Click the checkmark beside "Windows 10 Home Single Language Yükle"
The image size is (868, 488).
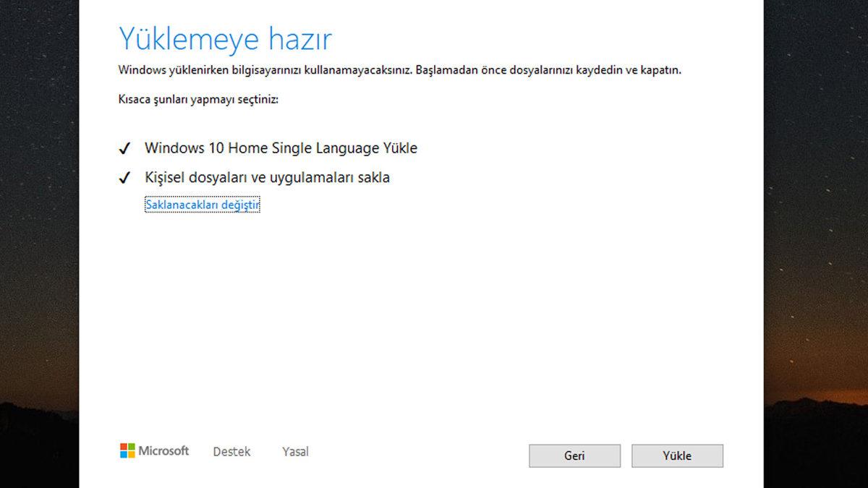(x=124, y=147)
